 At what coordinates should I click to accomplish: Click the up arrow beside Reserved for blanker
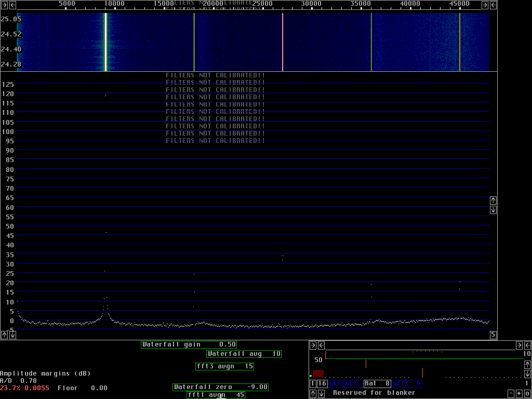point(313,394)
